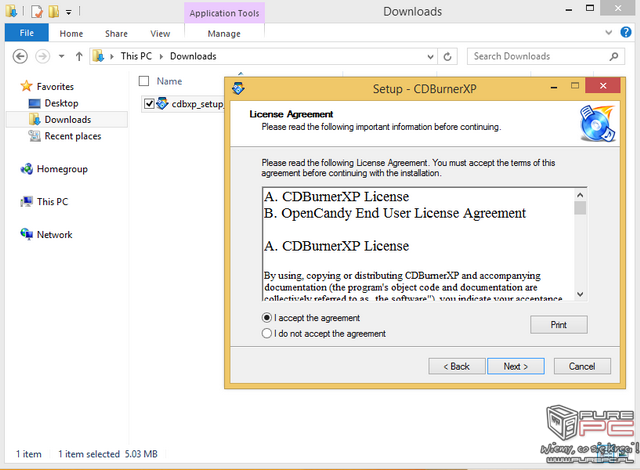Switch to the Home ribbon tab
Image resolution: width=640 pixels, height=470 pixels.
71,33
